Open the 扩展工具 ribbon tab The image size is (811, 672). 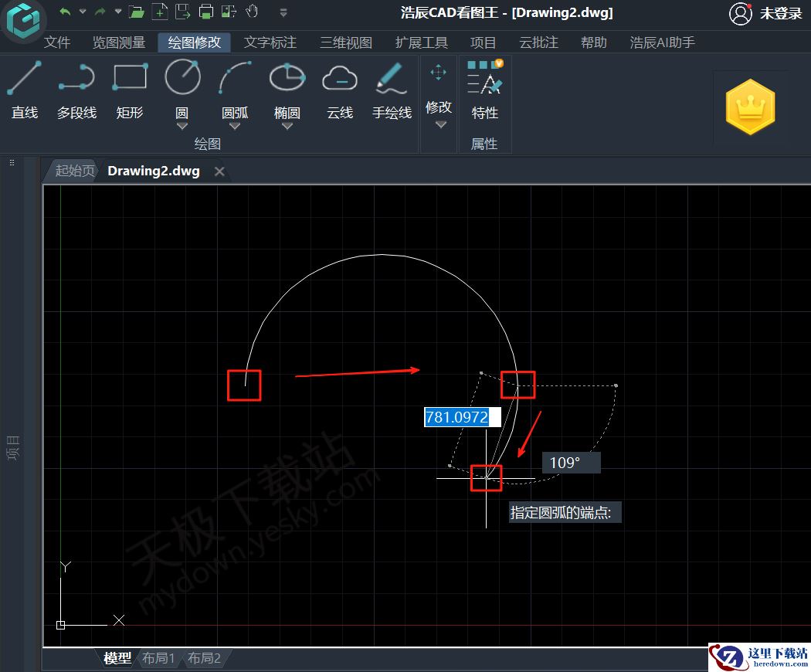tap(422, 42)
